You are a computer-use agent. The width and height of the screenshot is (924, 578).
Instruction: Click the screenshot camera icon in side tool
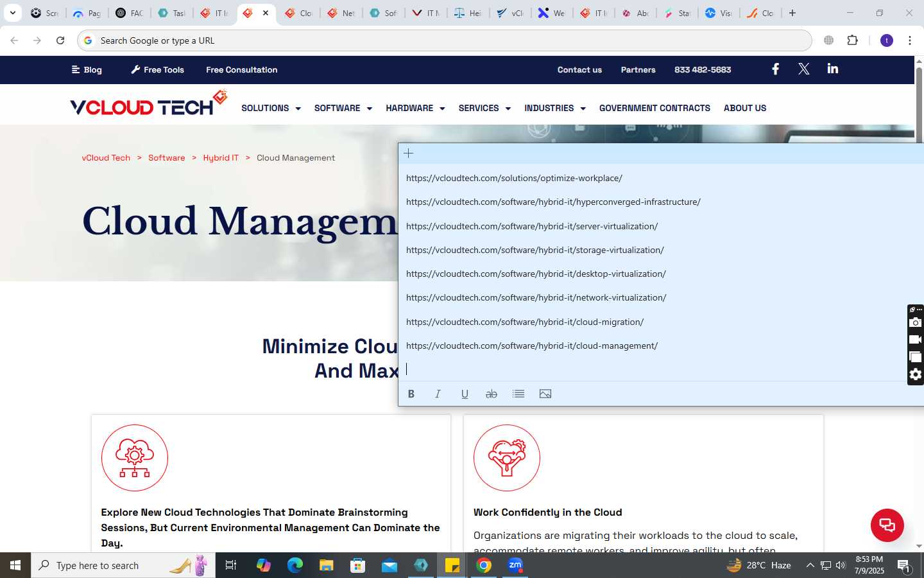point(916,322)
